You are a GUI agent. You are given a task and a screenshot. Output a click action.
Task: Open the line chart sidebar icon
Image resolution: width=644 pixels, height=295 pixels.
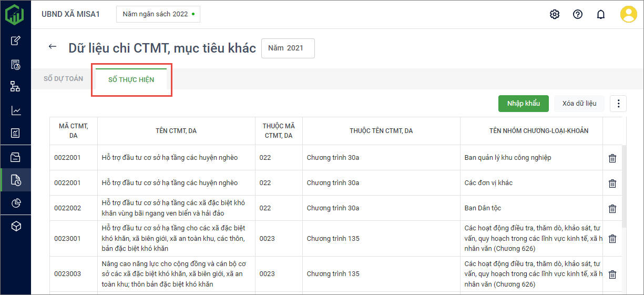pyautogui.click(x=16, y=110)
